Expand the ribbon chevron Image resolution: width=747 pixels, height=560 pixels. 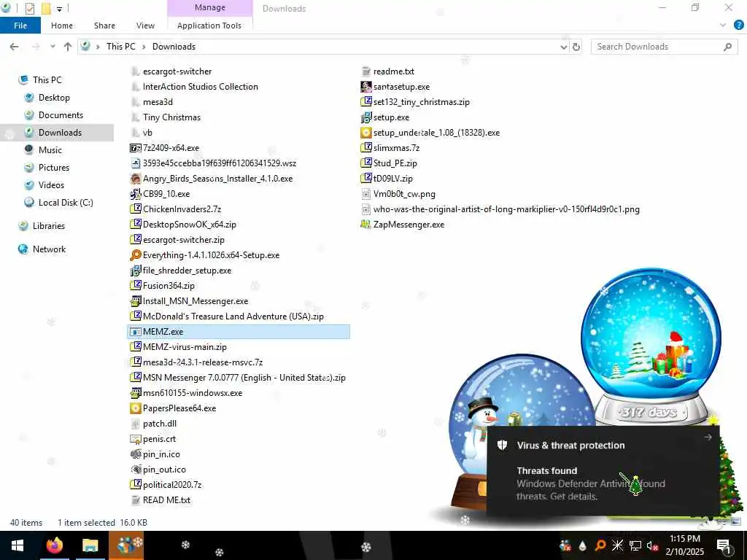click(x=723, y=25)
